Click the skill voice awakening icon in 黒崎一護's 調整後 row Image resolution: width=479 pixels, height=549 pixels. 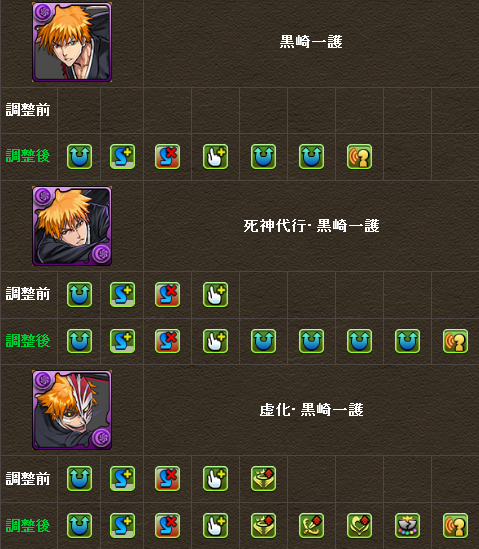click(x=359, y=157)
